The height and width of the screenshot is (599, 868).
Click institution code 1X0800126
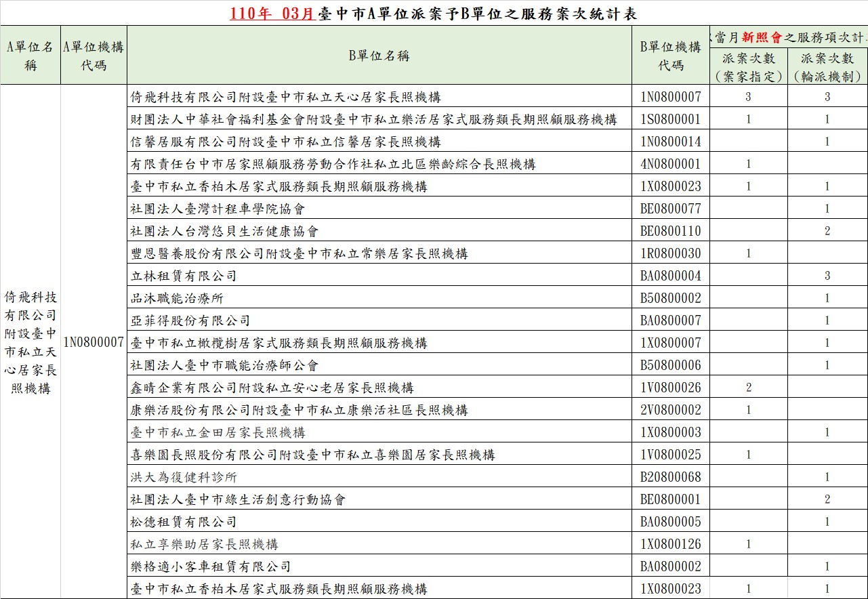[671, 544]
